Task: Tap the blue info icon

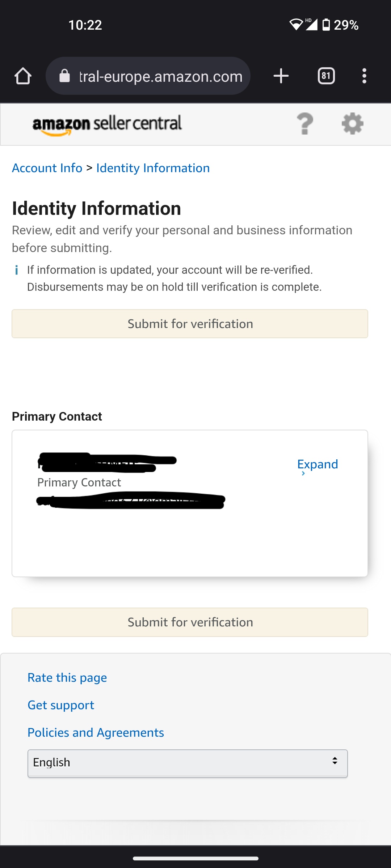Action: 16,270
